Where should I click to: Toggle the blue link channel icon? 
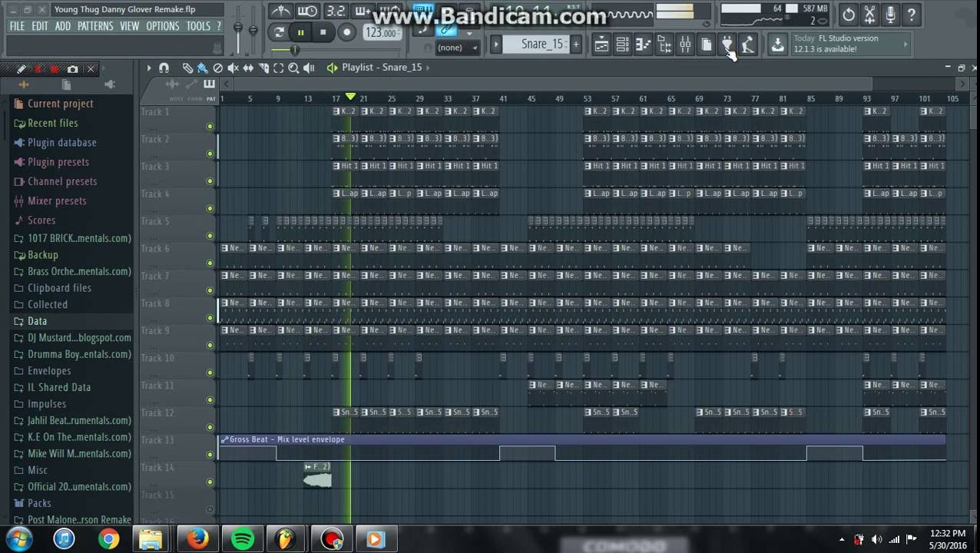pyautogui.click(x=446, y=31)
